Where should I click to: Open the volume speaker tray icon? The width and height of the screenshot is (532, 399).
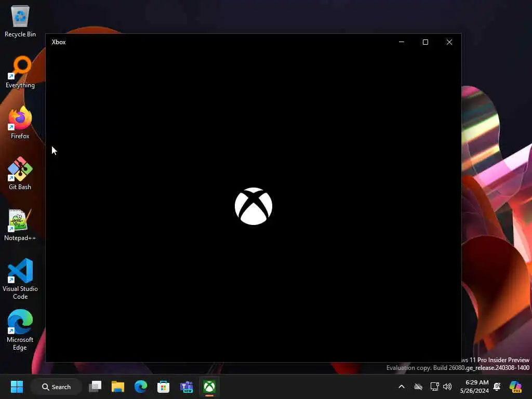point(447,387)
